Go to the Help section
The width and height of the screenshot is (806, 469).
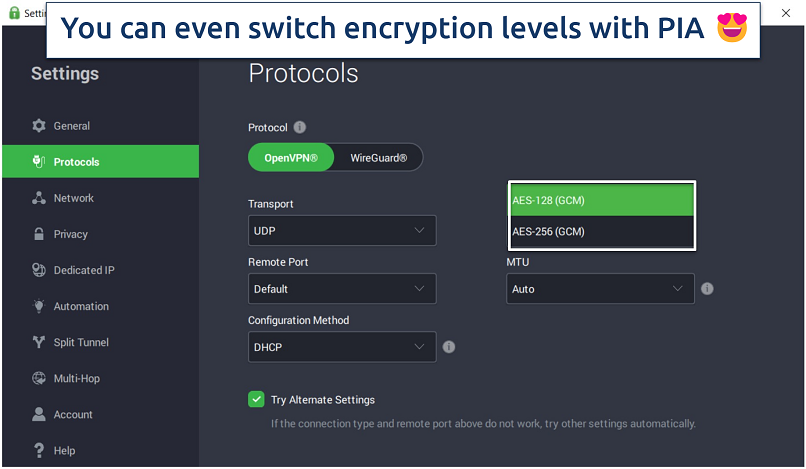coord(64,451)
